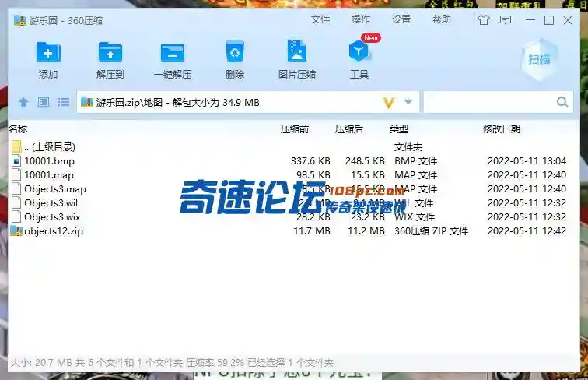Click the 360压缩 app icon in the title bar
This screenshot has width=588, height=380.
point(20,20)
